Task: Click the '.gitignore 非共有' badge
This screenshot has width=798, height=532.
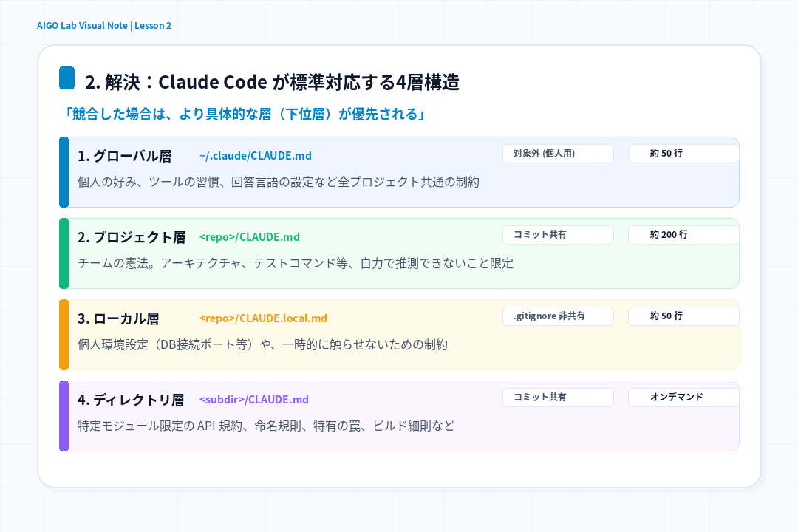Action: coord(558,316)
